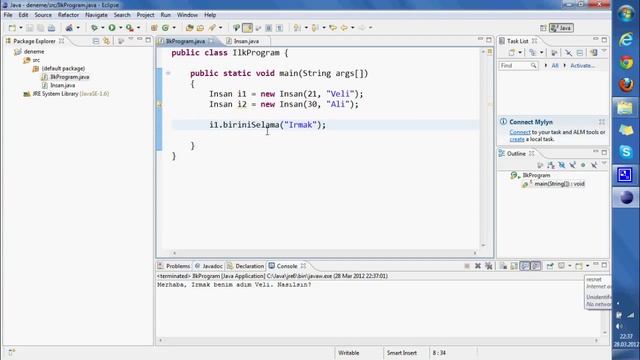
Task: Open the File menu
Action: (8, 15)
